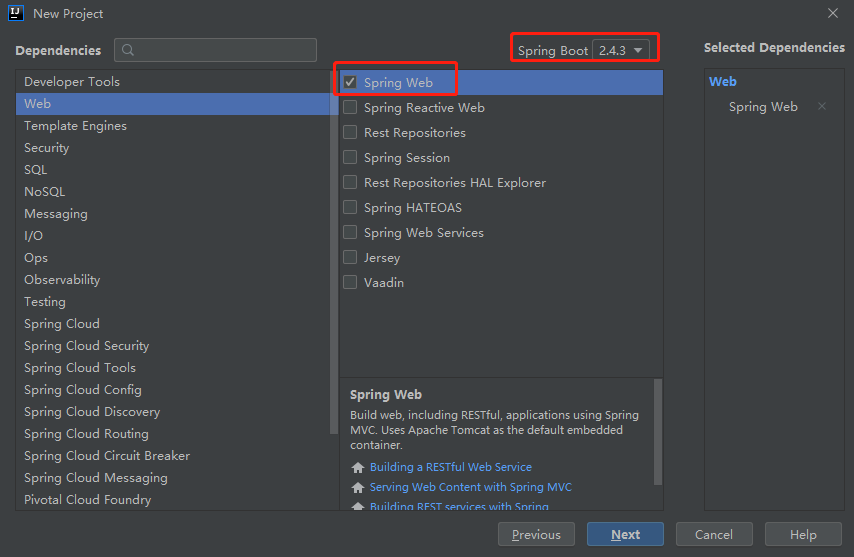Screen dimensions: 854x557
Task: Go back with the Previous button
Action: point(536,534)
